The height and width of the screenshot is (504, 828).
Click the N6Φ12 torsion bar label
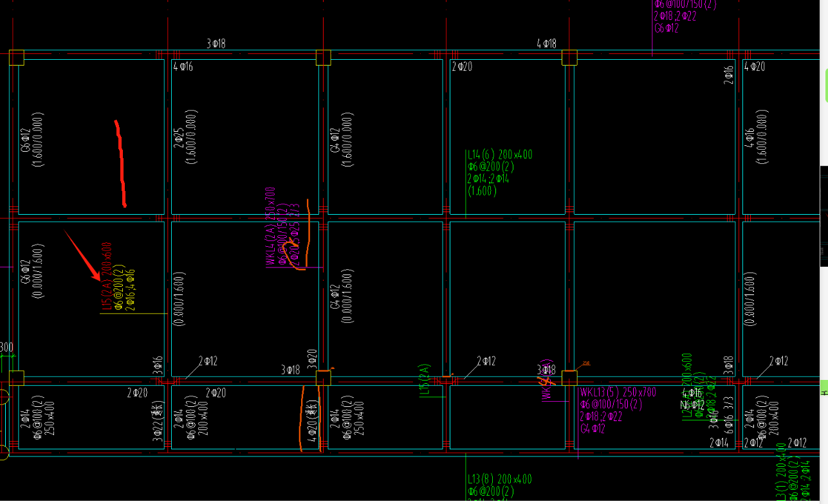coord(692,405)
